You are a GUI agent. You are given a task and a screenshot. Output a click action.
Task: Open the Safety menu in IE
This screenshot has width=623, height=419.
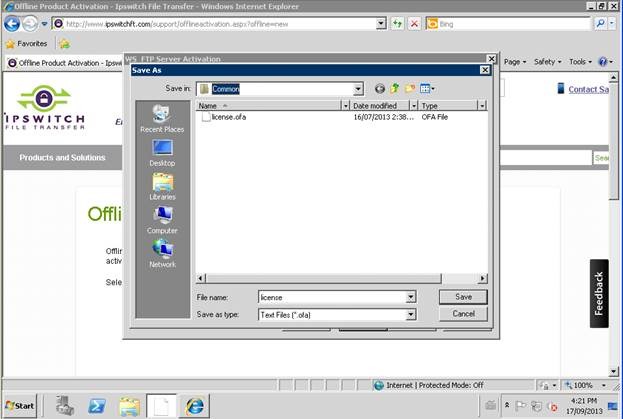(x=548, y=62)
